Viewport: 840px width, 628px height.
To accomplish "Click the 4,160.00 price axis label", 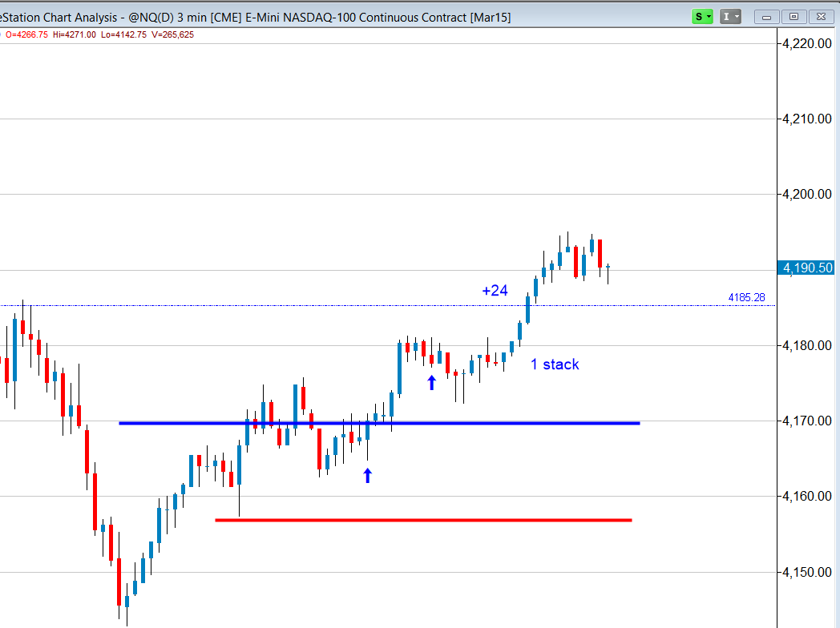I will point(807,497).
